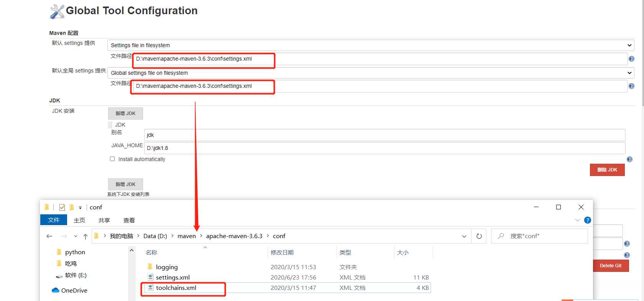Click the red 删除 JDK button
Viewport: 644px width, 301px height.
pyautogui.click(x=607, y=170)
